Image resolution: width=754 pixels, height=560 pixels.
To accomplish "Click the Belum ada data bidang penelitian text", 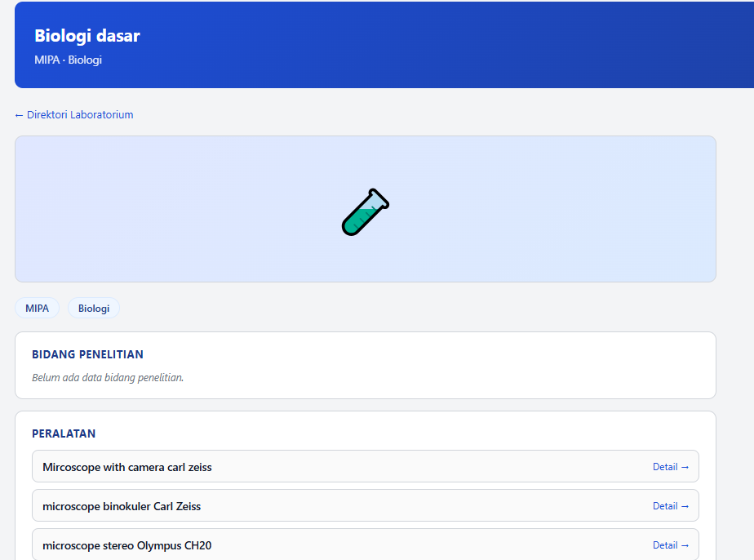I will click(108, 378).
